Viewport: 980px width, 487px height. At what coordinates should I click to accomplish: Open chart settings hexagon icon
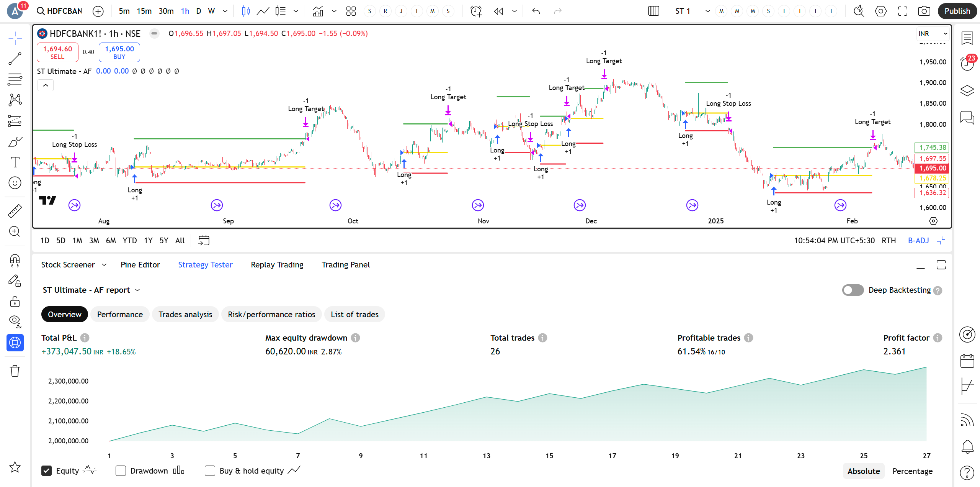(x=881, y=11)
